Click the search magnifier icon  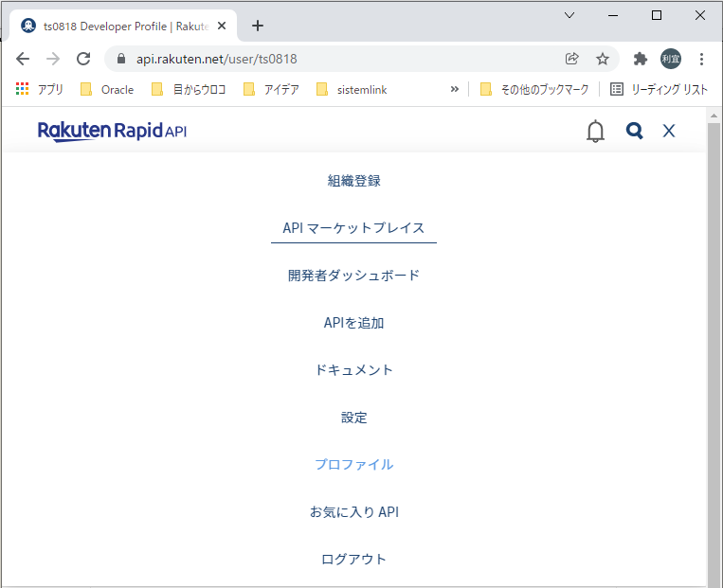tap(635, 131)
